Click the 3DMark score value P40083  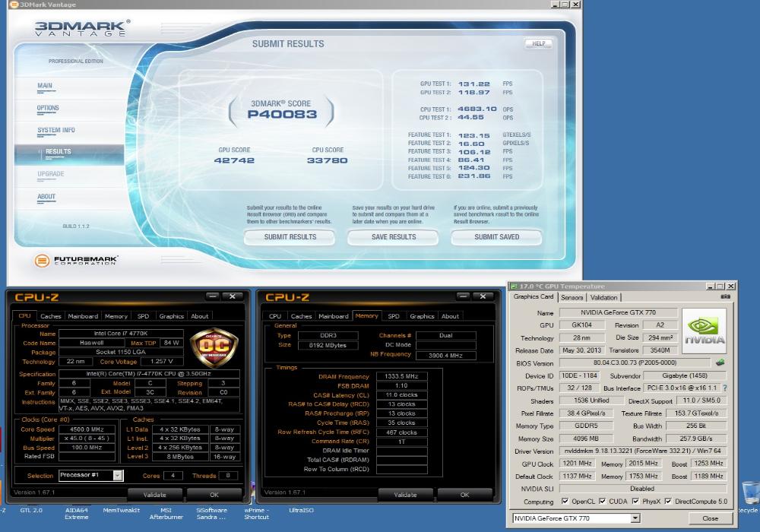click(x=282, y=114)
